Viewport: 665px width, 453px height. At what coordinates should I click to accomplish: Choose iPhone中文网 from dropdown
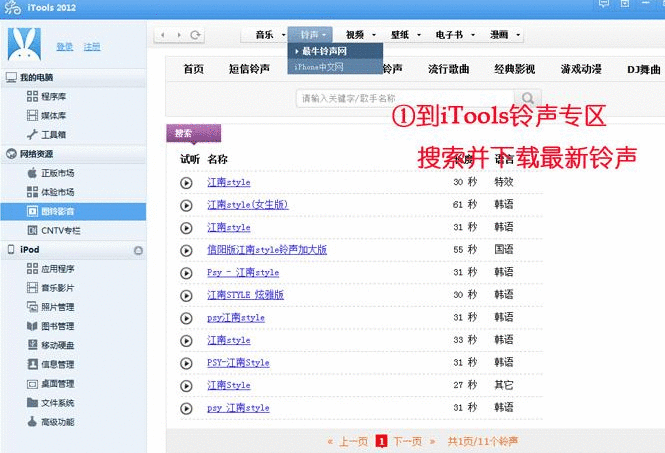[x=335, y=67]
